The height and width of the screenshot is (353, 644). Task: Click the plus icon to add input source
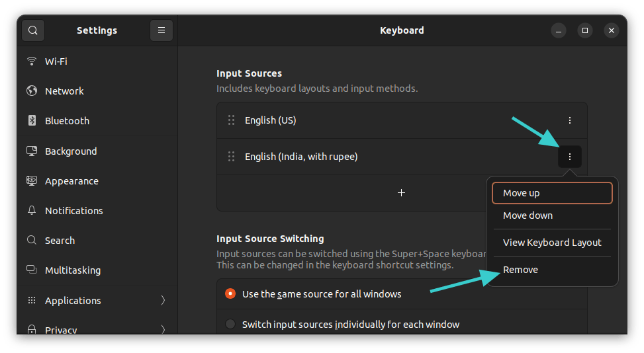[x=401, y=193]
